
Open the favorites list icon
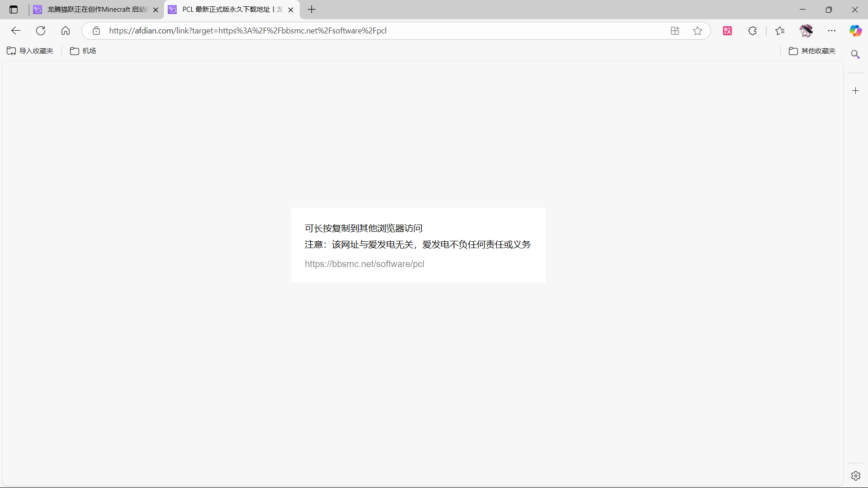tap(780, 31)
